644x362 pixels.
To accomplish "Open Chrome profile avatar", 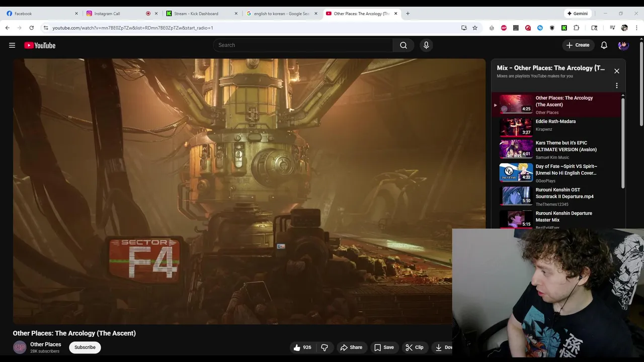I will [x=624, y=28].
